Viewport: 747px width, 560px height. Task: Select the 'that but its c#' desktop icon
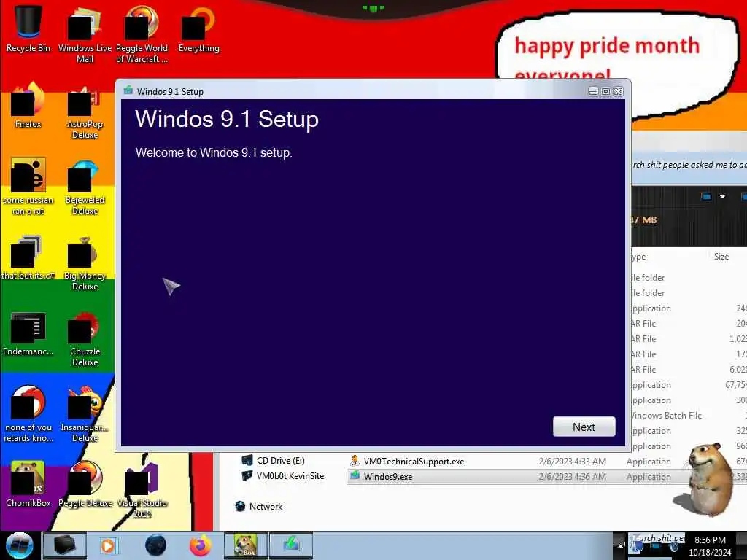(x=28, y=257)
